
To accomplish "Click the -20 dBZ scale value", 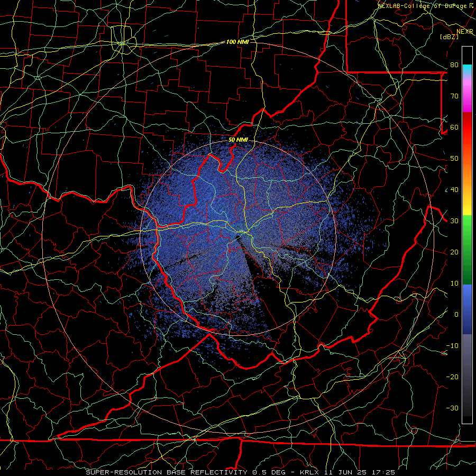I will [x=452, y=377].
